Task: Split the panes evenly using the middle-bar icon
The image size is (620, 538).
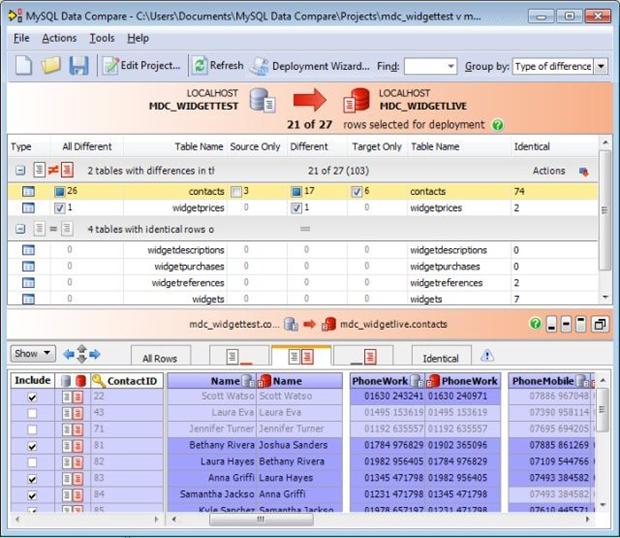Action: pos(566,325)
